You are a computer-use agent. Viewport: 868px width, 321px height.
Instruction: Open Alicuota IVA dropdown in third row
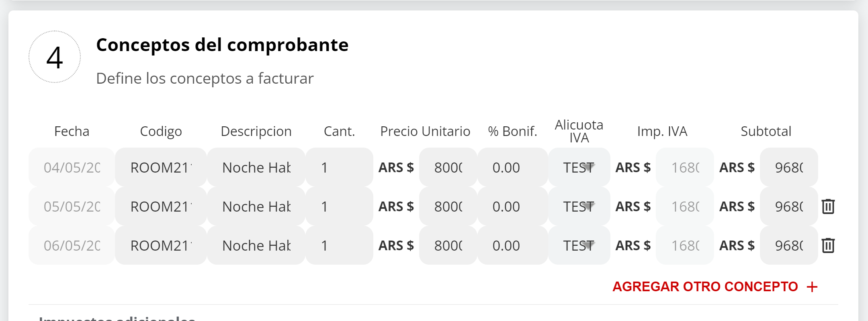click(x=579, y=245)
